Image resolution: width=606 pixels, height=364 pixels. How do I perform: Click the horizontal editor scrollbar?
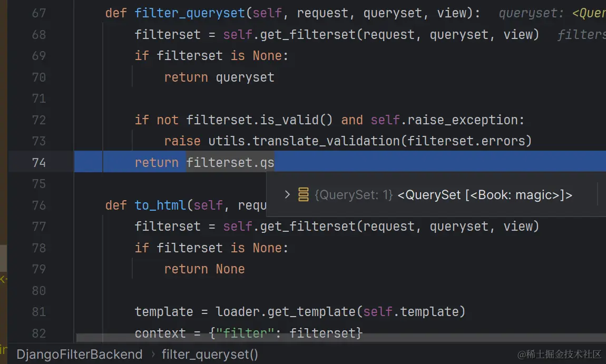click(341, 338)
